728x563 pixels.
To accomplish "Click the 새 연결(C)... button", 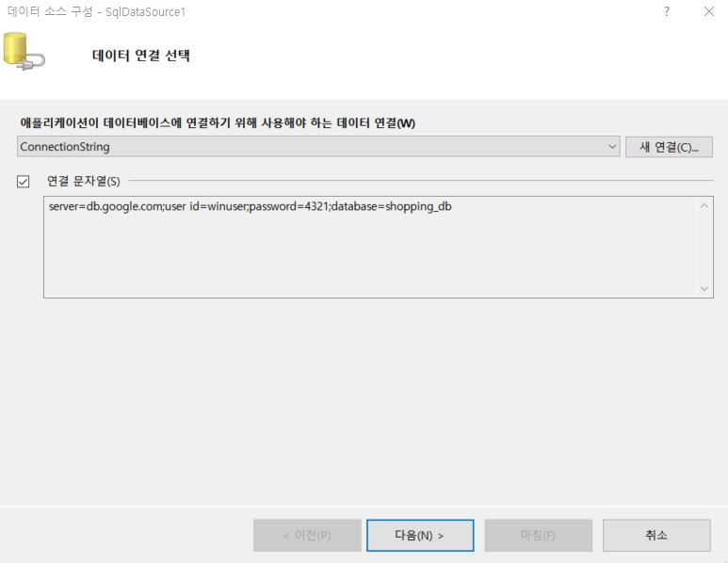I will pos(669,147).
